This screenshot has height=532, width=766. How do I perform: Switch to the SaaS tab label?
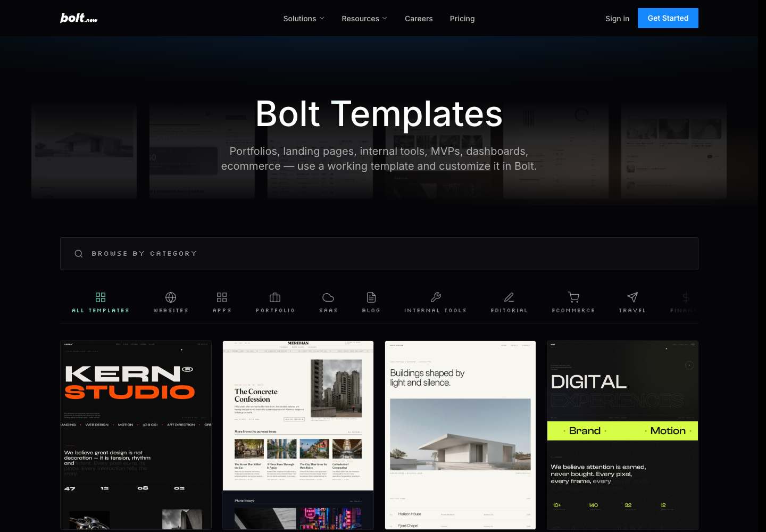[328, 311]
